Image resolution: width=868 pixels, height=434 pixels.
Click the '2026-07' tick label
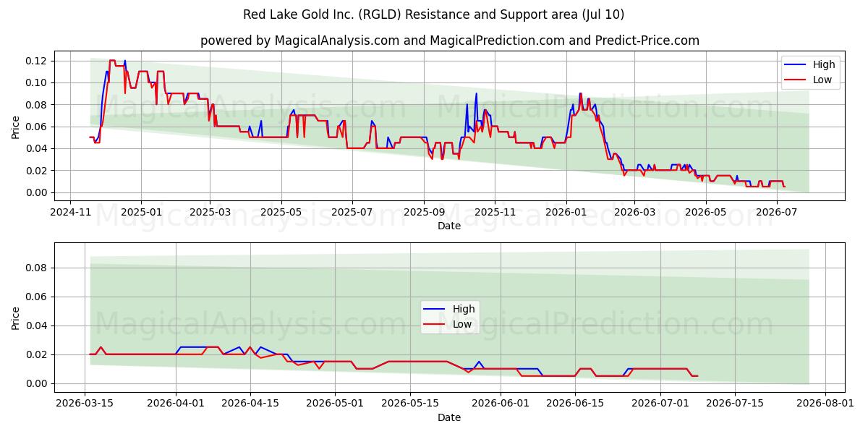tap(776, 212)
